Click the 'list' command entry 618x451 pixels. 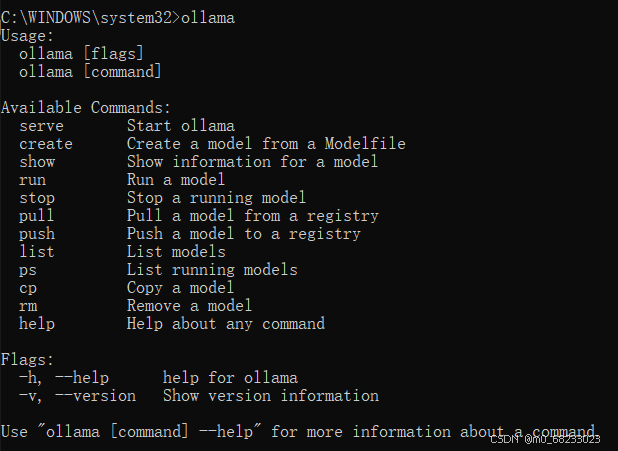[x=37, y=252]
